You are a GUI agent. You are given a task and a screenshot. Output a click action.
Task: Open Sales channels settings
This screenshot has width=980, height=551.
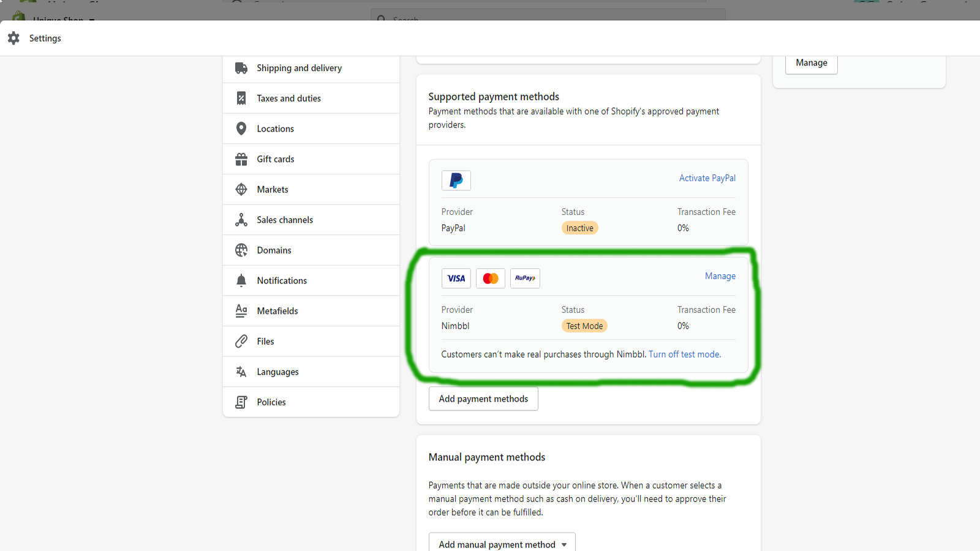click(311, 220)
